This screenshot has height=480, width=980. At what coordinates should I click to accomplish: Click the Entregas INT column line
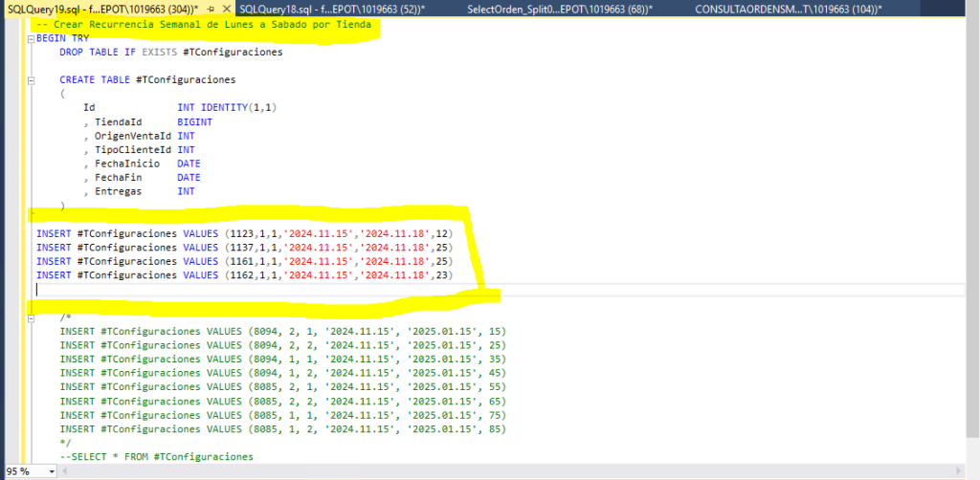click(x=139, y=191)
